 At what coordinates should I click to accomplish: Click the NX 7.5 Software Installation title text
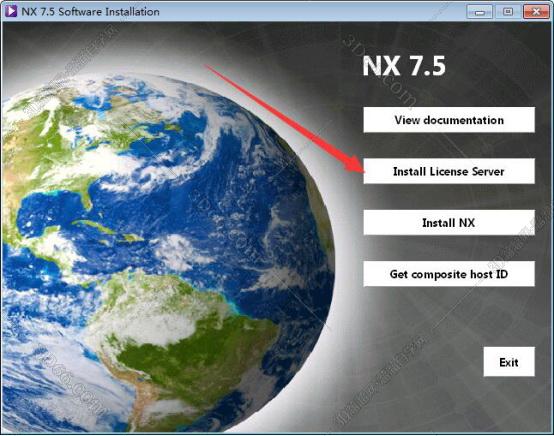click(90, 11)
